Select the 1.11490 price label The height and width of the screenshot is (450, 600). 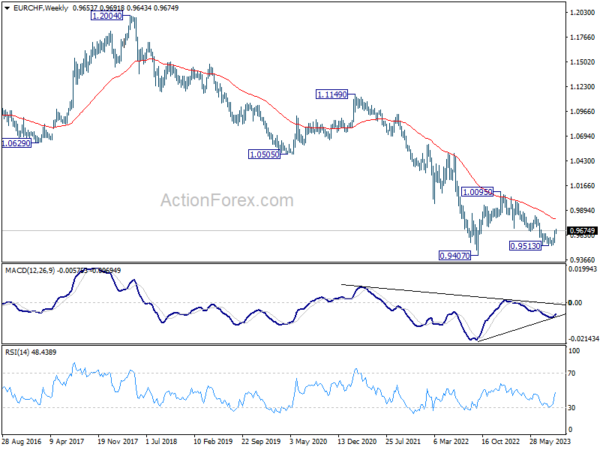pyautogui.click(x=332, y=94)
